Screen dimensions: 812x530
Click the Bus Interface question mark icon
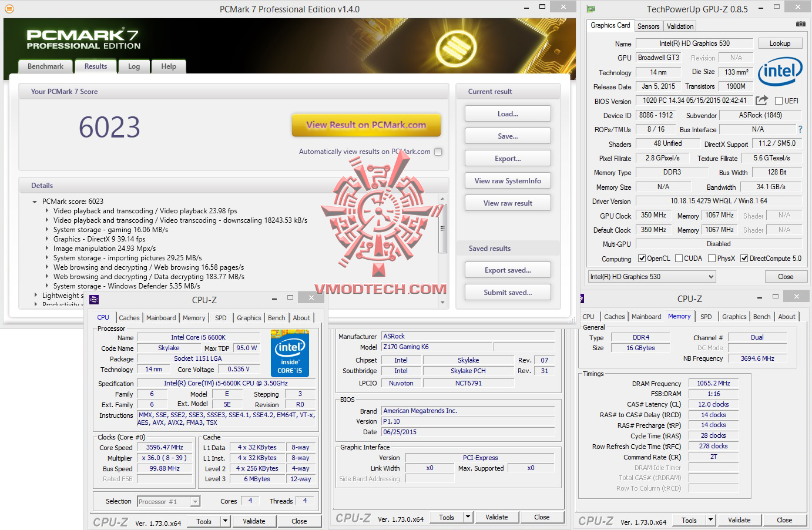coord(800,129)
